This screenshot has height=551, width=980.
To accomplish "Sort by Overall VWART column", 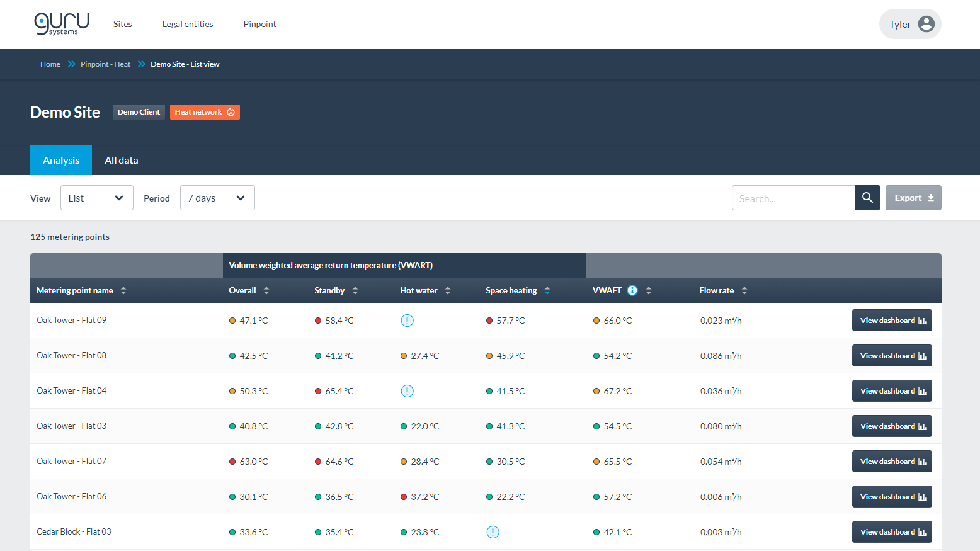I will (x=266, y=290).
